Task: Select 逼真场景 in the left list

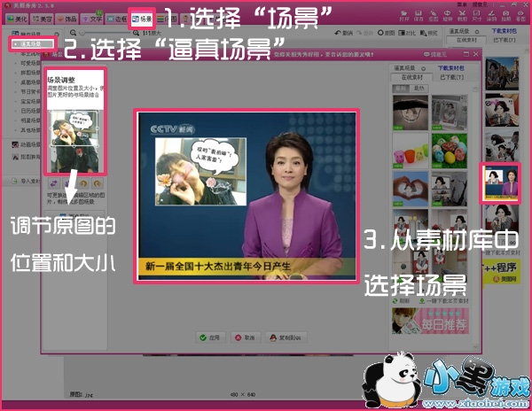Action: point(31,44)
